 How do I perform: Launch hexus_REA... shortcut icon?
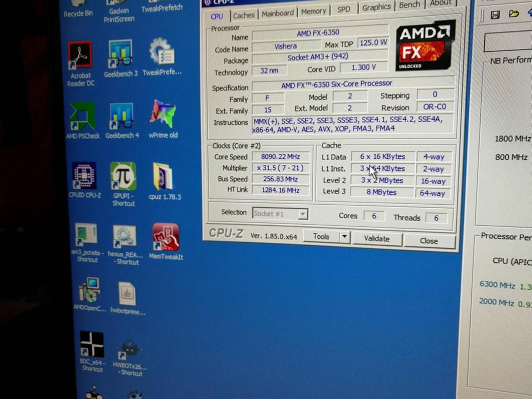[x=126, y=245]
